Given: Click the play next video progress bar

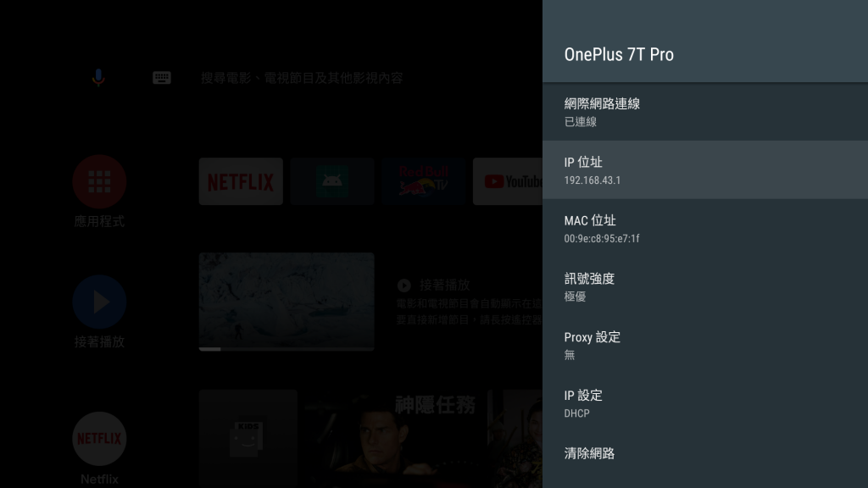Looking at the screenshot, I should 287,349.
